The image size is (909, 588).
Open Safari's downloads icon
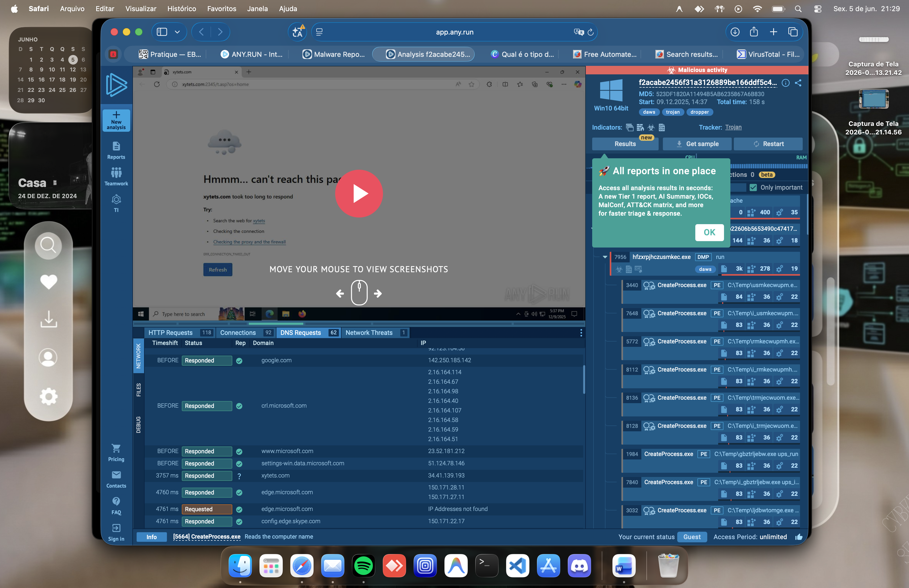click(735, 32)
